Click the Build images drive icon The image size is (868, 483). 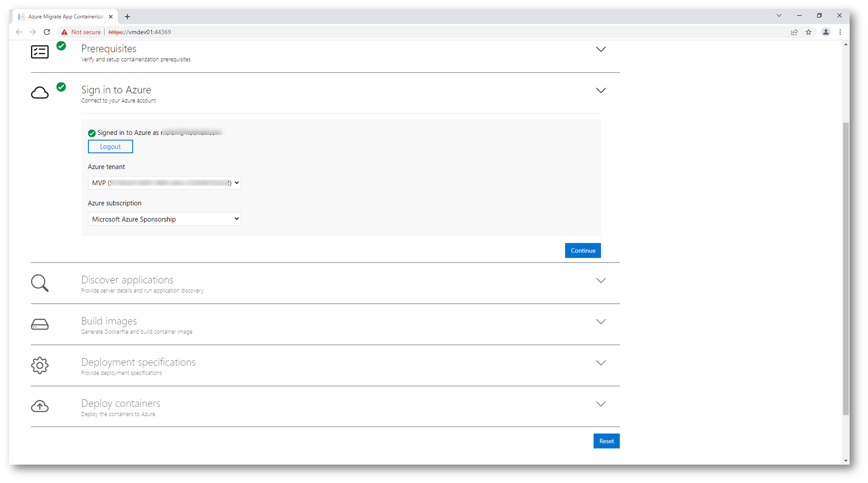pyautogui.click(x=39, y=324)
